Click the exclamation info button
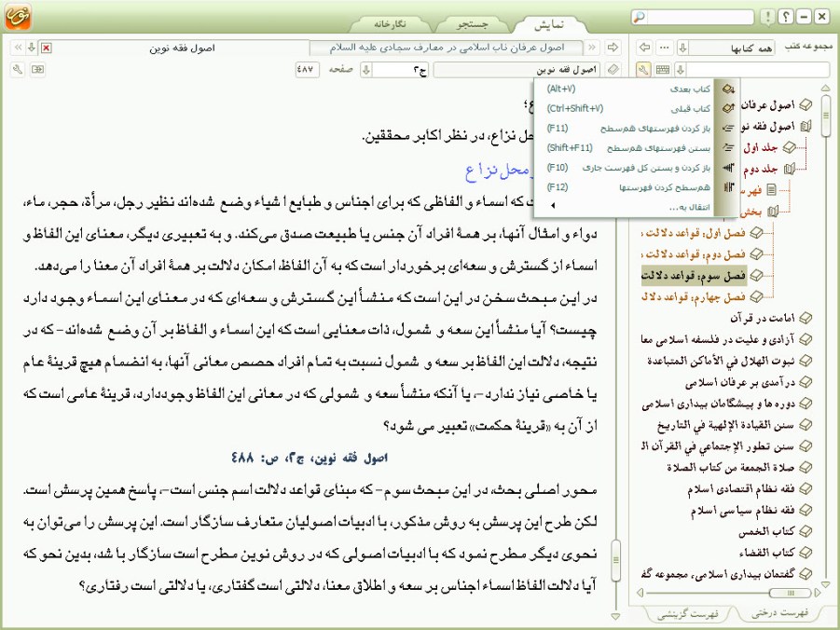Viewport: 840px width, 630px height. (768, 17)
